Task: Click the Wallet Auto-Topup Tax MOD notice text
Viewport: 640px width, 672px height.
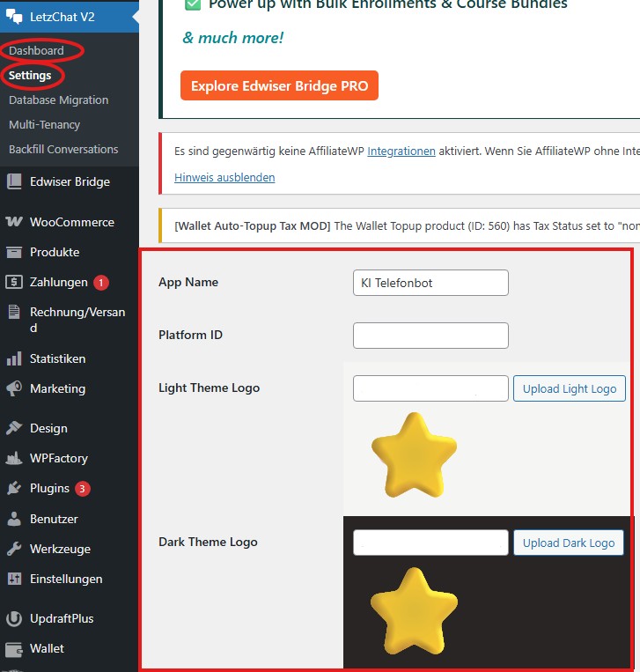Action: (x=407, y=225)
